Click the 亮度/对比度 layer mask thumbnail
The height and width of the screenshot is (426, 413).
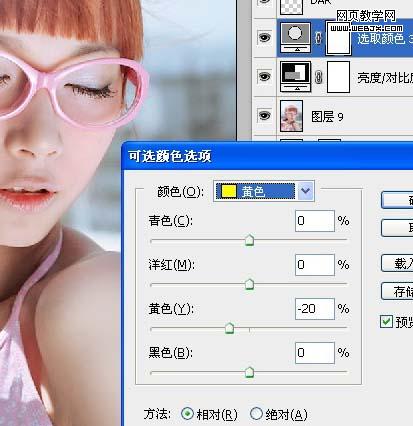[x=338, y=77]
